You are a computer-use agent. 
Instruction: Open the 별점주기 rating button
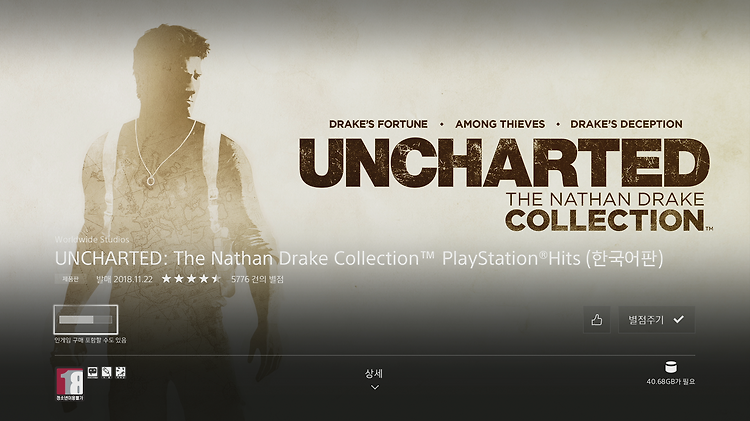pos(656,320)
